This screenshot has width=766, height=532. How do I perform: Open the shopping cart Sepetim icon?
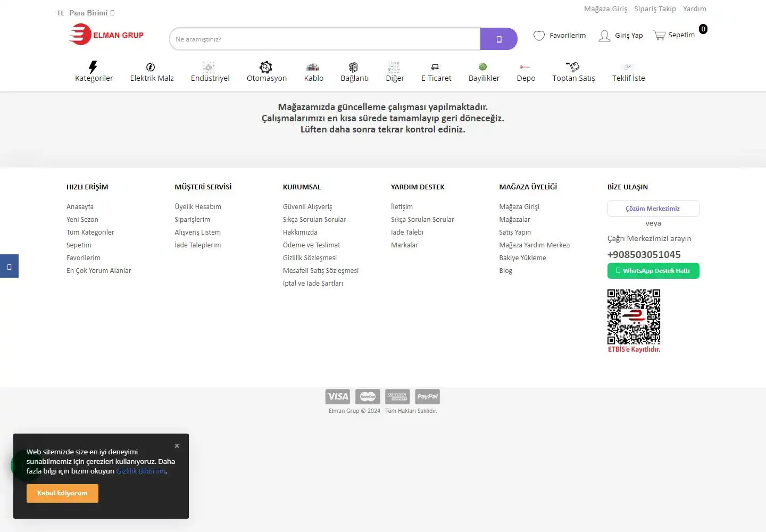pyautogui.click(x=660, y=35)
